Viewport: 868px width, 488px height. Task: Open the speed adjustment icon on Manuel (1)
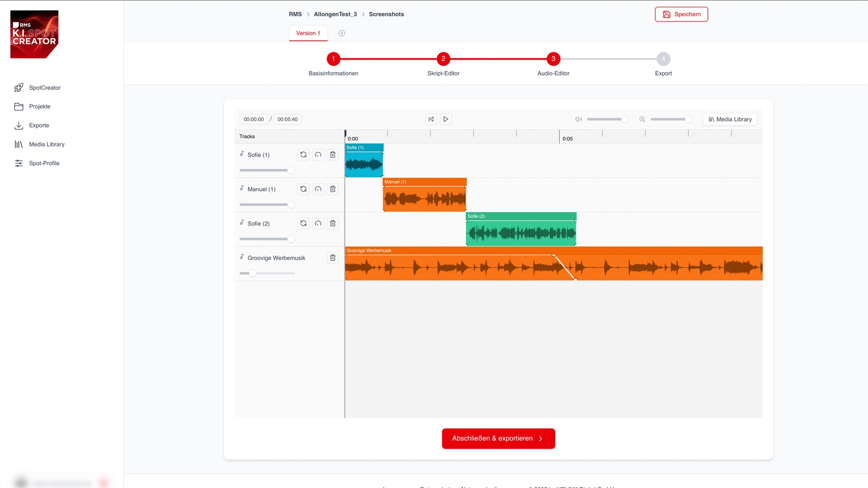[x=318, y=189]
